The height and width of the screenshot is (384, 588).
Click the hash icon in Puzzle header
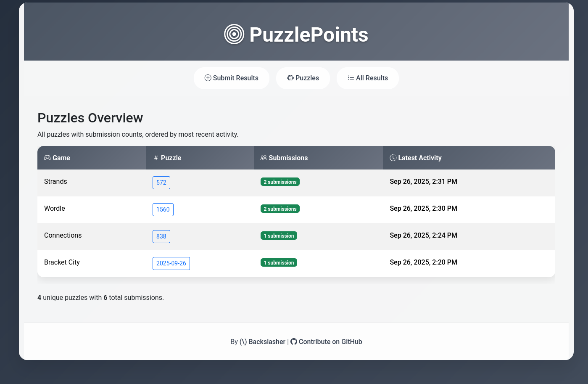(x=156, y=158)
